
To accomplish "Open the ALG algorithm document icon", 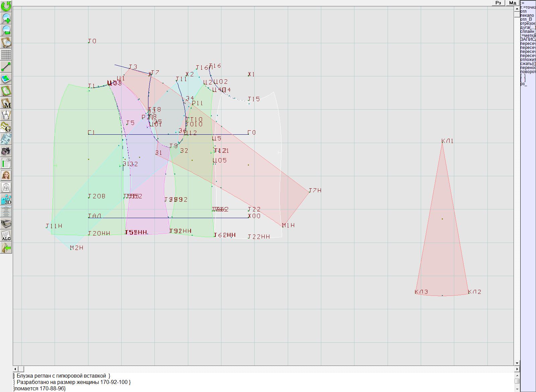I will pos(6,236).
